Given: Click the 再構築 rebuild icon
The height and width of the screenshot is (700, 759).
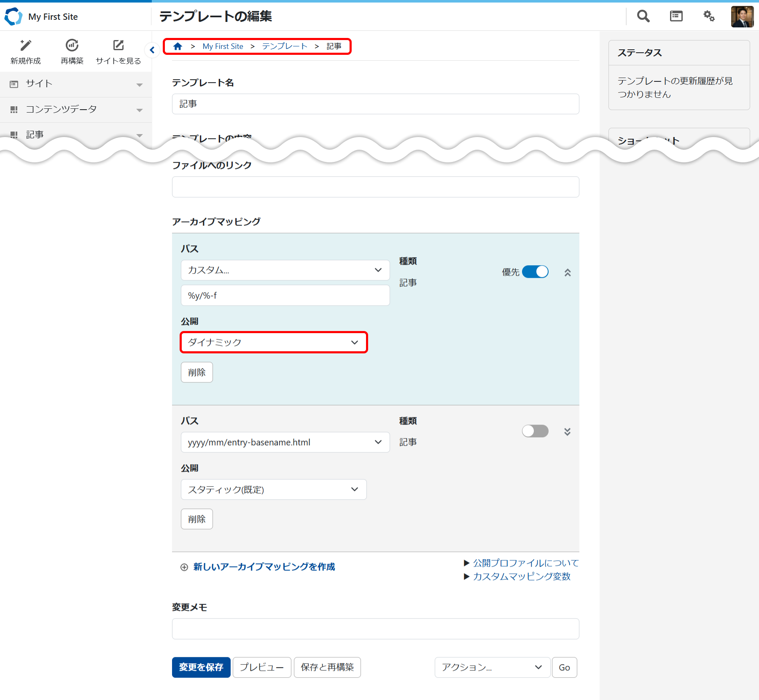Looking at the screenshot, I should point(72,46).
